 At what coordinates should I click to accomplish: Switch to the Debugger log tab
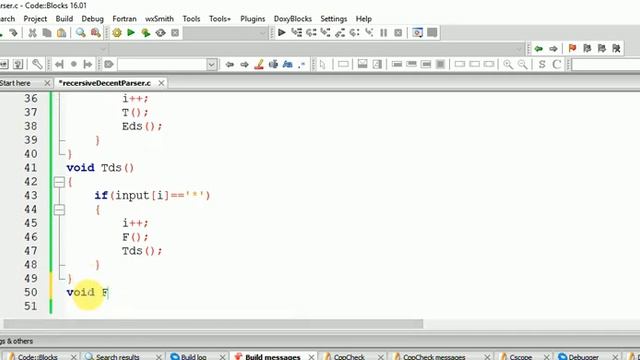[x=584, y=357]
